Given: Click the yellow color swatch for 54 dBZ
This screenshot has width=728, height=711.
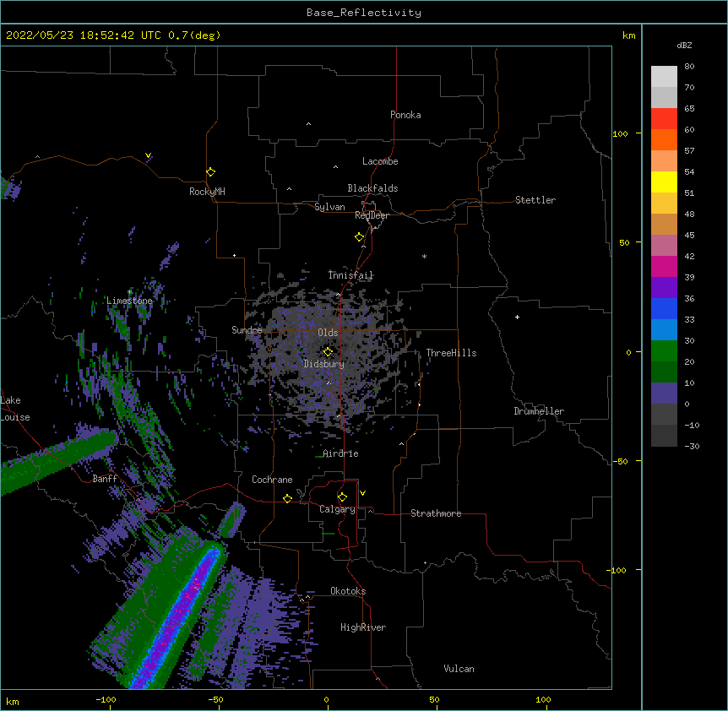Looking at the screenshot, I should (664, 182).
